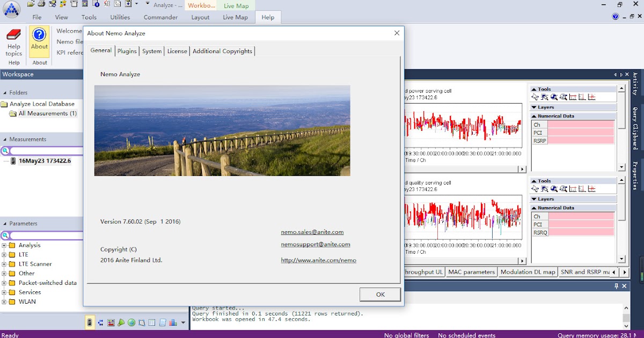This screenshot has height=338, width=644.
Task: Click the blue help icon at top right
Action: tap(616, 17)
